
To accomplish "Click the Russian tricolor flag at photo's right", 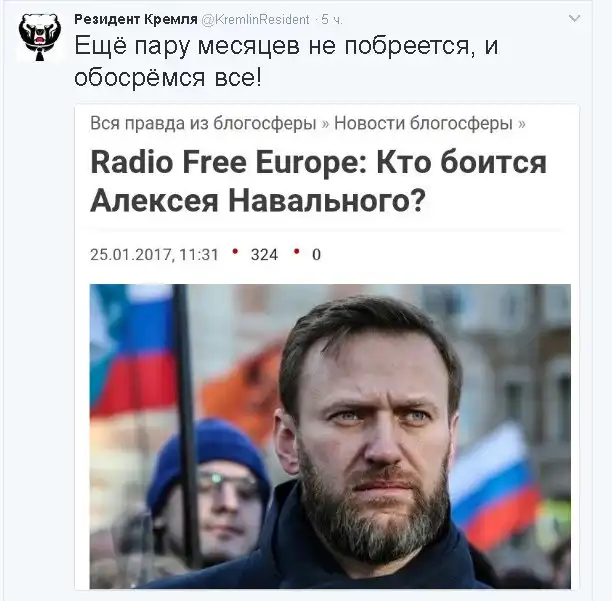I will pyautogui.click(x=494, y=484).
